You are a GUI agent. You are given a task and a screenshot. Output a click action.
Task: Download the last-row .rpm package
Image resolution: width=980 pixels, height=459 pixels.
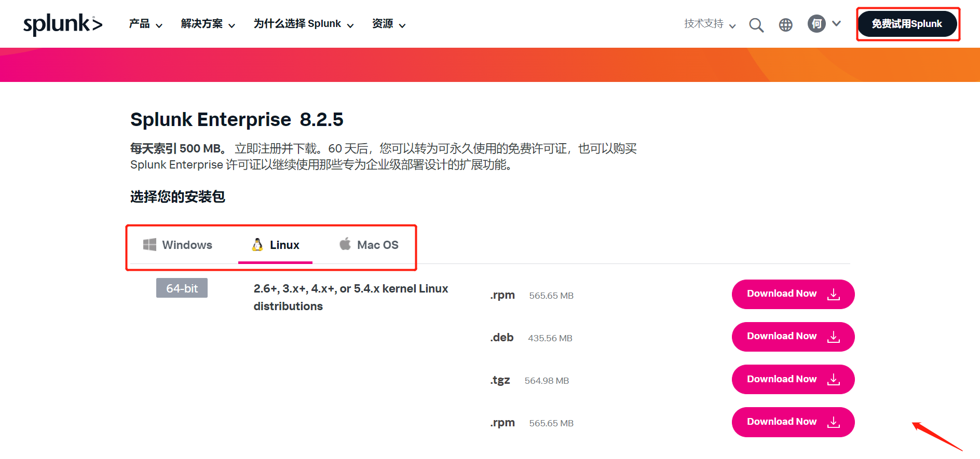pos(793,422)
